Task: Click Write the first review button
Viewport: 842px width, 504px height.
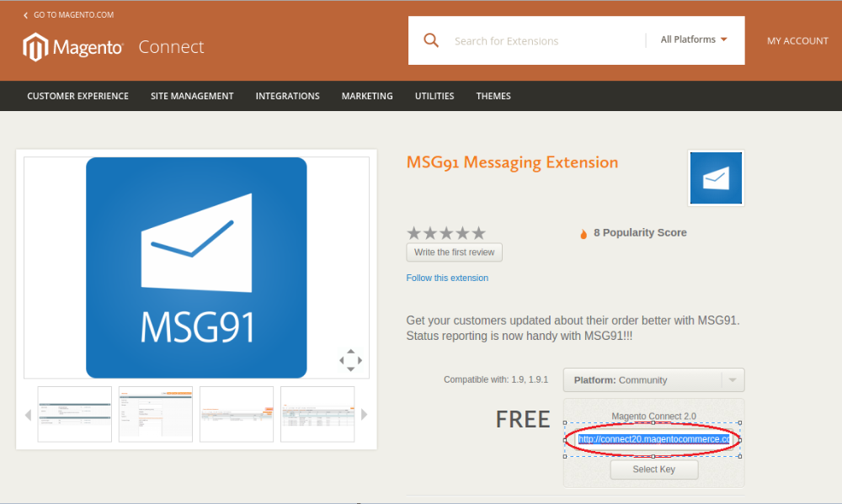Action: point(455,252)
